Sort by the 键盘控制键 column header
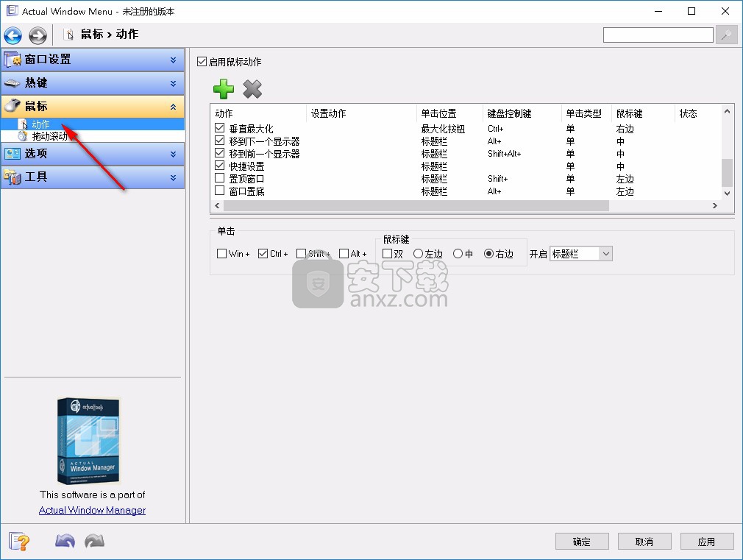The image size is (743, 560). [522, 113]
